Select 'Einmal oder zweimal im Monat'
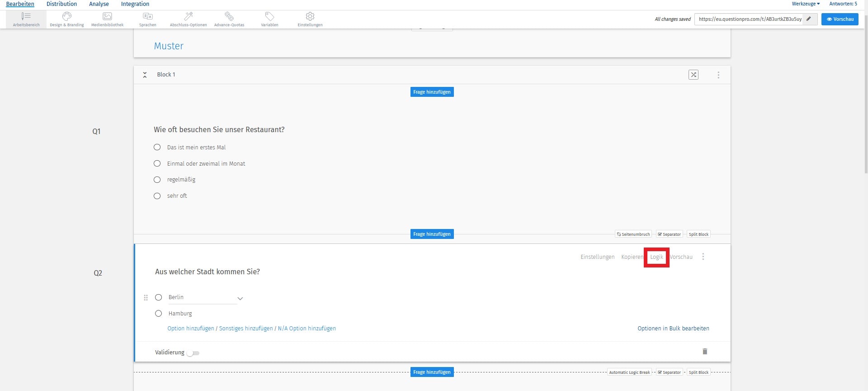Image resolution: width=868 pixels, height=391 pixels. tap(157, 163)
